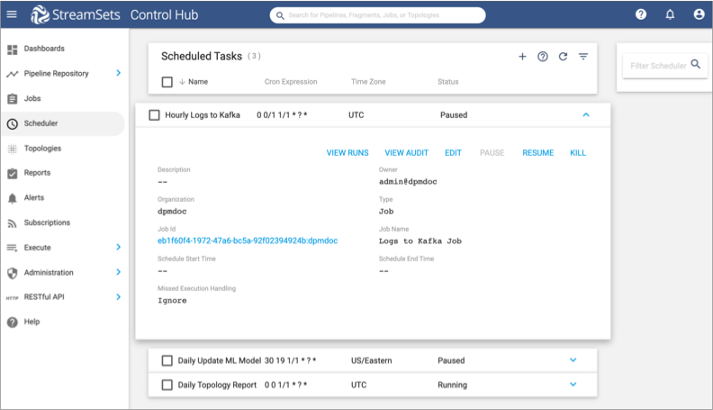The width and height of the screenshot is (713, 410).
Task: Go to Jobs in the sidebar
Action: pyautogui.click(x=32, y=99)
